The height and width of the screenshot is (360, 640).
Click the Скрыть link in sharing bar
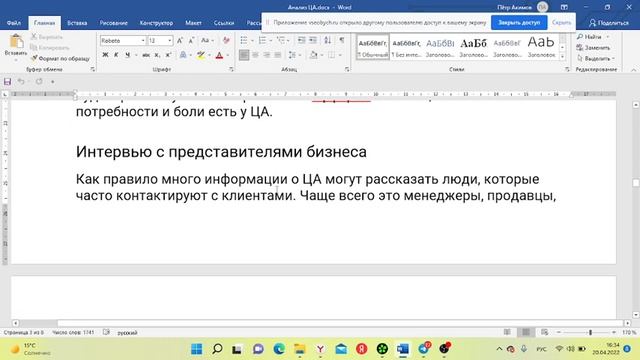pyautogui.click(x=561, y=22)
